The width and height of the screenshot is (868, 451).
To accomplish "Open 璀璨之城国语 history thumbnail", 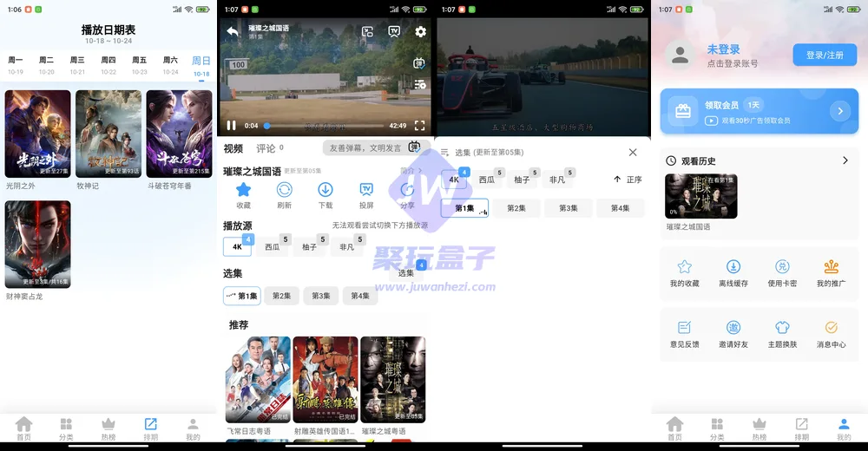I will pos(700,196).
